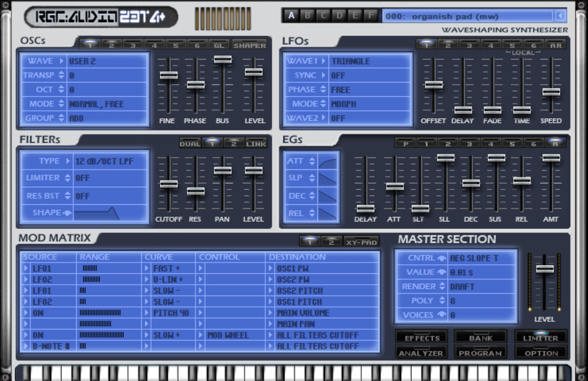Click the EG SUS slider handle
The height and width of the screenshot is (381, 588).
(x=496, y=157)
